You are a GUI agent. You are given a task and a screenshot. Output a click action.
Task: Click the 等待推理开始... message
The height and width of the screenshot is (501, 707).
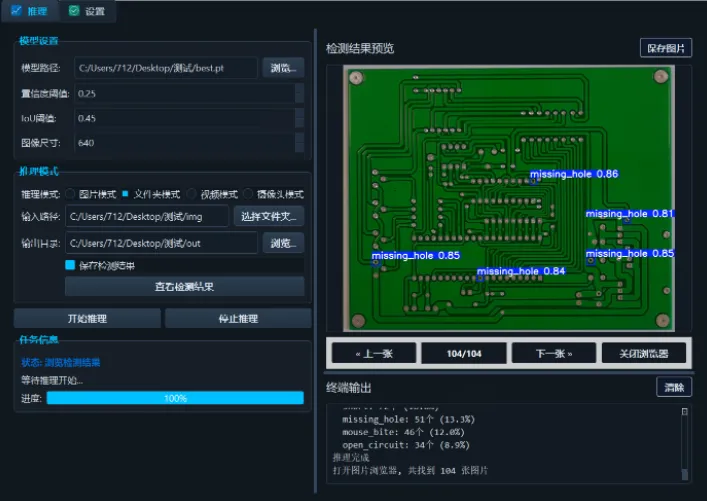52,380
